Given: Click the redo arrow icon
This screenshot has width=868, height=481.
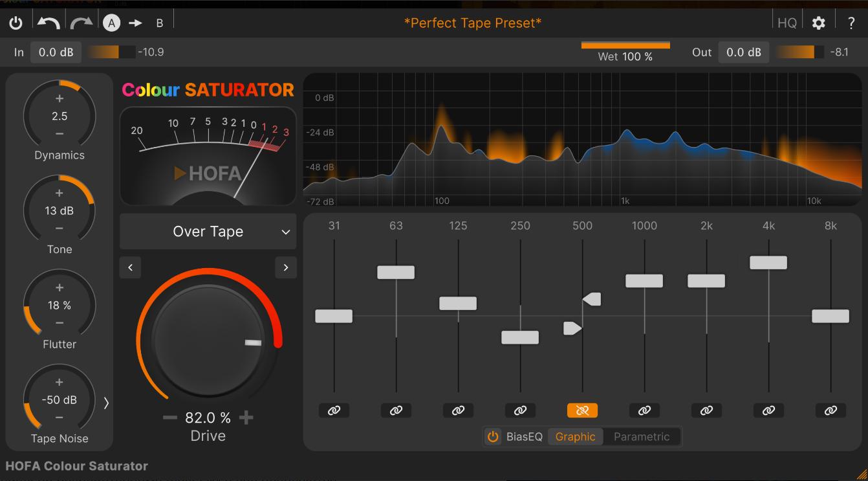Looking at the screenshot, I should coord(81,23).
